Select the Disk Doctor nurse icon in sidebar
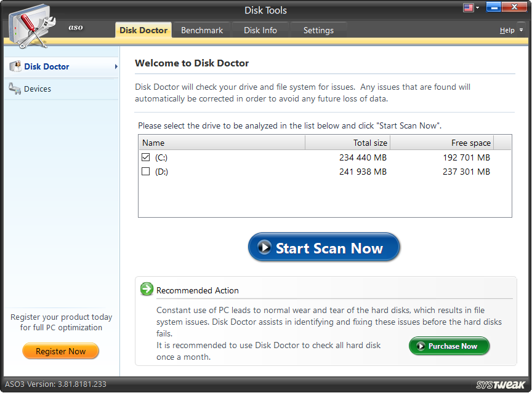This screenshot has height=393, width=532. pyautogui.click(x=15, y=66)
